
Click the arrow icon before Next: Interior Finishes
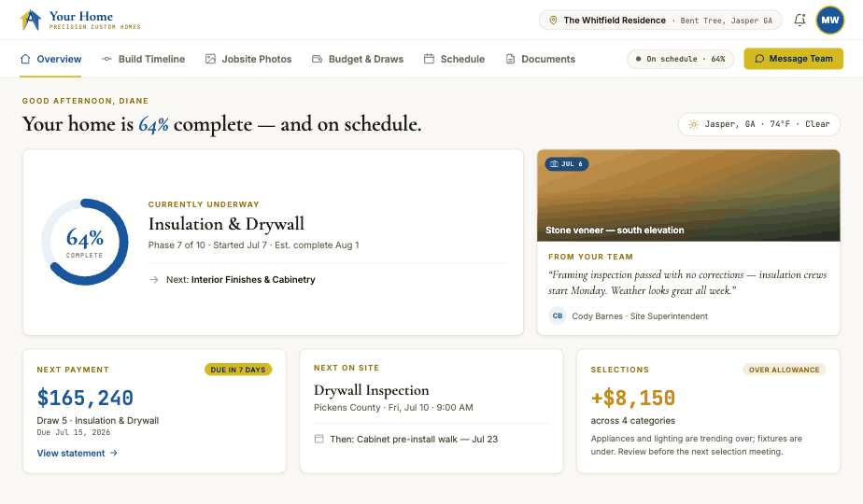click(x=154, y=279)
